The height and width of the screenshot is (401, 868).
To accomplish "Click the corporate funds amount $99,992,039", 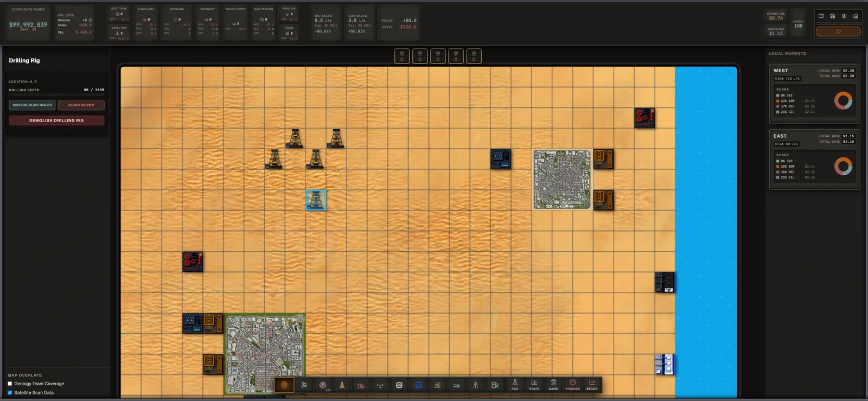I will click(28, 24).
